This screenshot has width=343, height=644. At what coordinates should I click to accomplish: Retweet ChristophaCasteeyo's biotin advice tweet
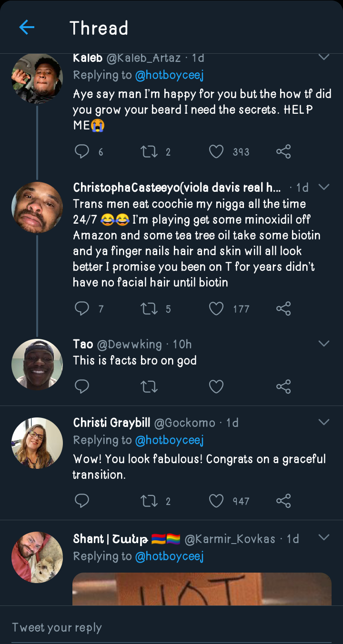tap(149, 309)
